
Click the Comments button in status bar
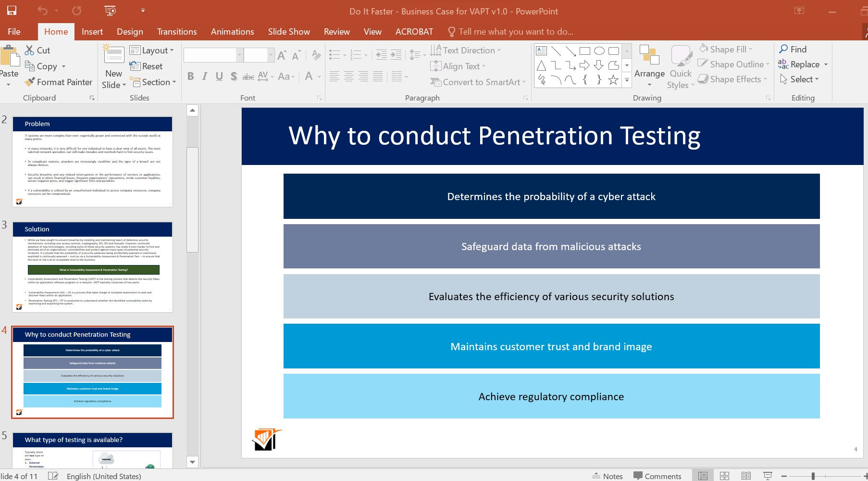[657, 476]
